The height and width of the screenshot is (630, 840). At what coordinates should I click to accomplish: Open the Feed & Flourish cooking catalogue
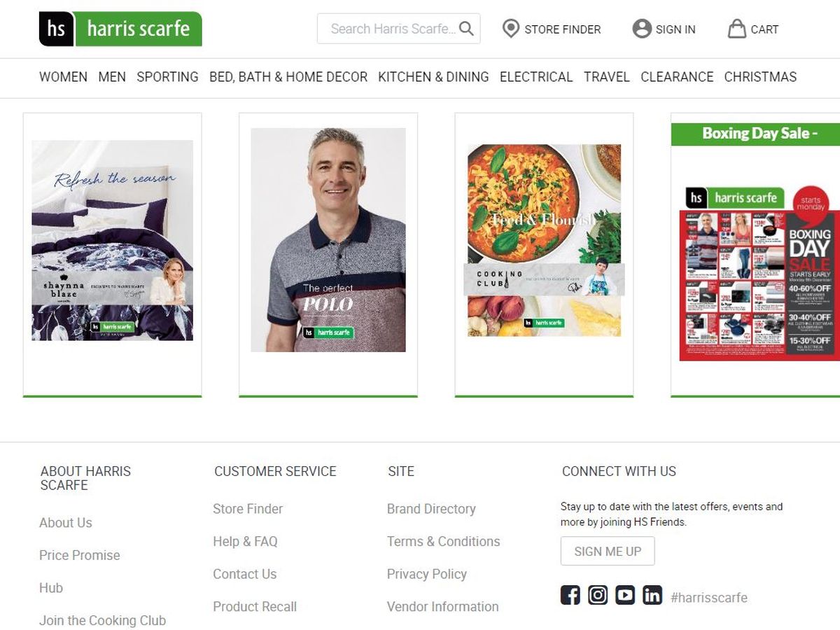tap(544, 240)
